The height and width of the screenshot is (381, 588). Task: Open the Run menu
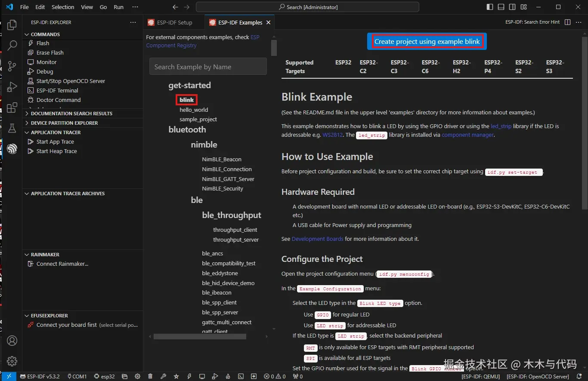click(x=118, y=7)
